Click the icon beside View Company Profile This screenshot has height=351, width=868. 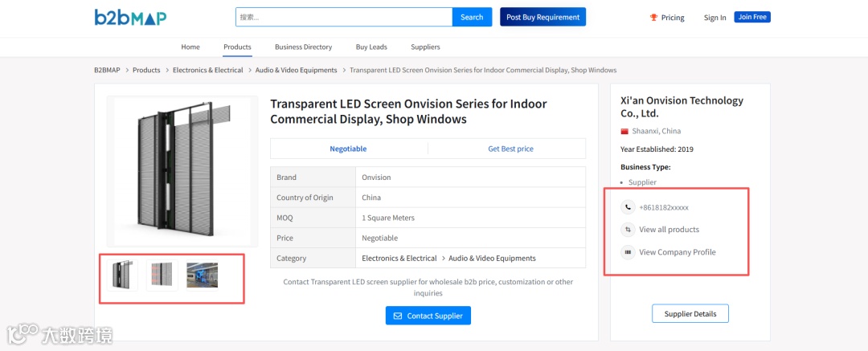(628, 252)
